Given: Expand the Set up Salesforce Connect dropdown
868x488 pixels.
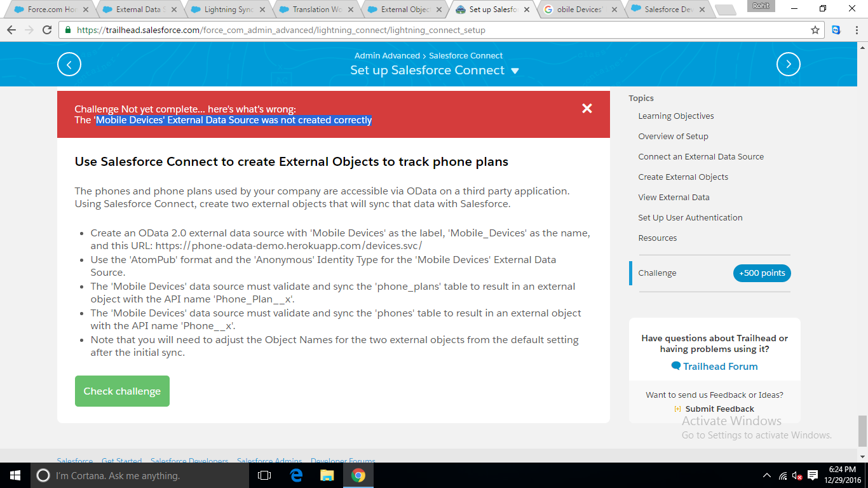Looking at the screenshot, I should pos(515,71).
